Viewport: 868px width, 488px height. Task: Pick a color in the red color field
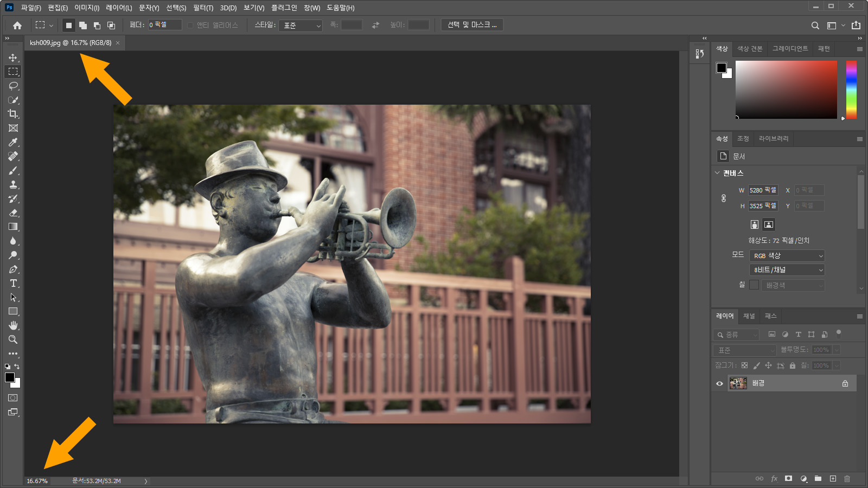pos(786,89)
